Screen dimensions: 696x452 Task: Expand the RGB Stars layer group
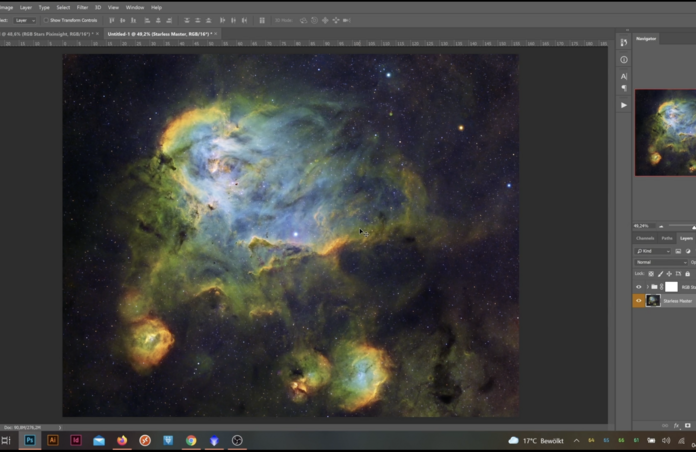[x=648, y=287]
